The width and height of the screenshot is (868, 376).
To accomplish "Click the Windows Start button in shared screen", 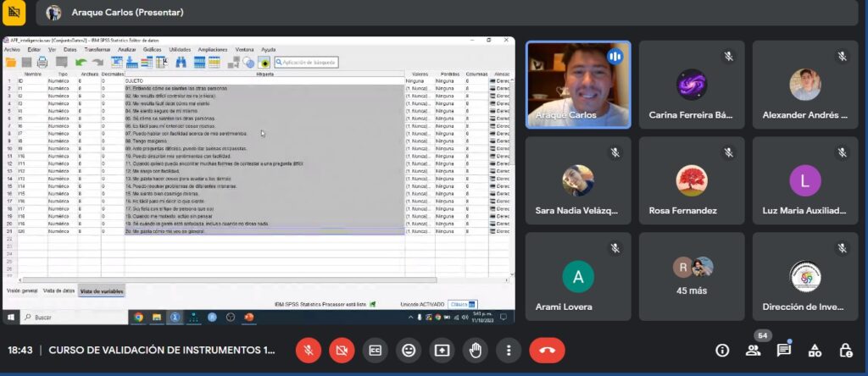I will [x=10, y=318].
